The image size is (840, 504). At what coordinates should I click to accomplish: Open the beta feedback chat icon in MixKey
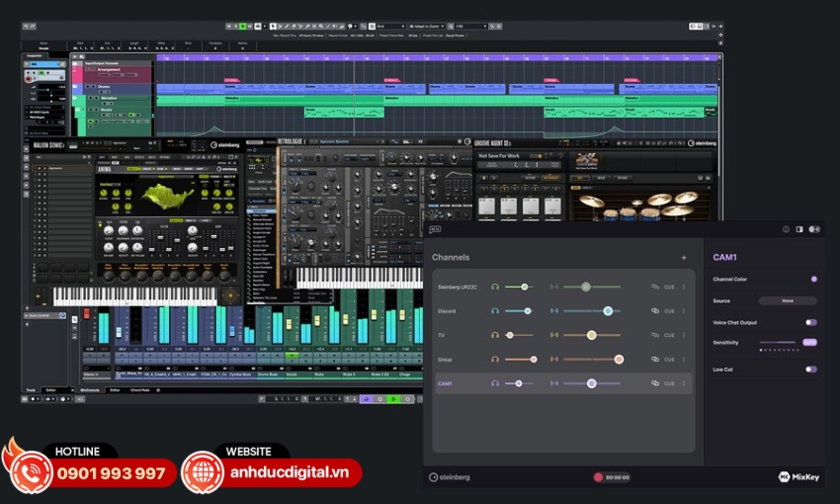435,229
